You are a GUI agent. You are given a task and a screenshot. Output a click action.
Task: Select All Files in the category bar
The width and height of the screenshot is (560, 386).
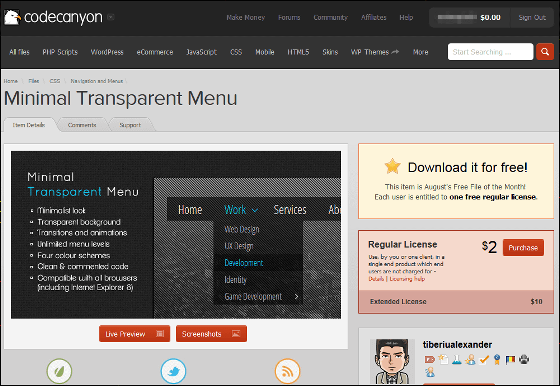[19, 52]
